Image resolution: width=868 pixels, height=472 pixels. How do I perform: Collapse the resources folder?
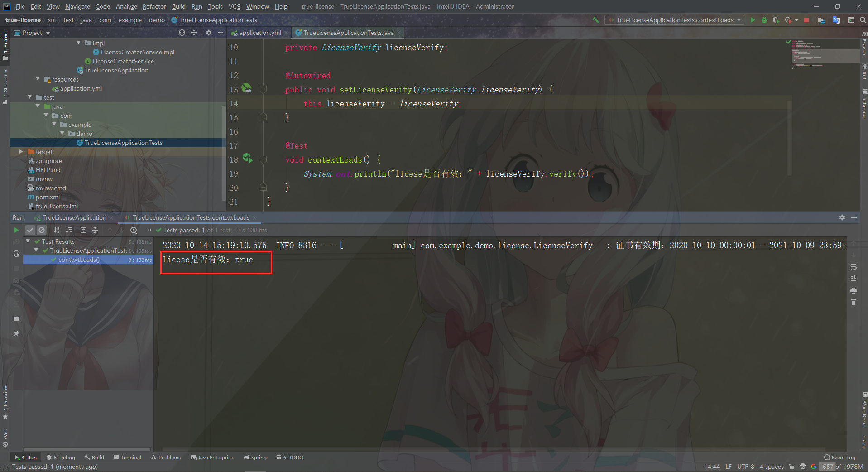click(38, 79)
